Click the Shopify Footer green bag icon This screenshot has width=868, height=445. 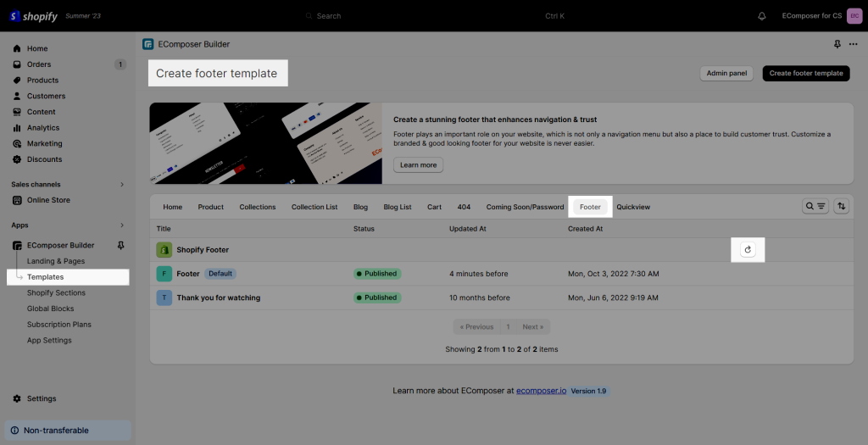click(164, 249)
